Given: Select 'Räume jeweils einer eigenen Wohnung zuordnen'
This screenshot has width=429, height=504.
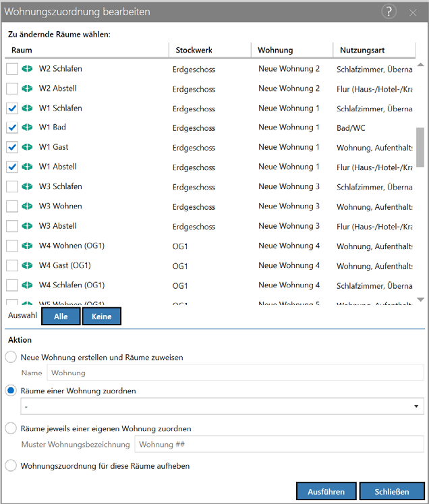Looking at the screenshot, I should coord(11,428).
